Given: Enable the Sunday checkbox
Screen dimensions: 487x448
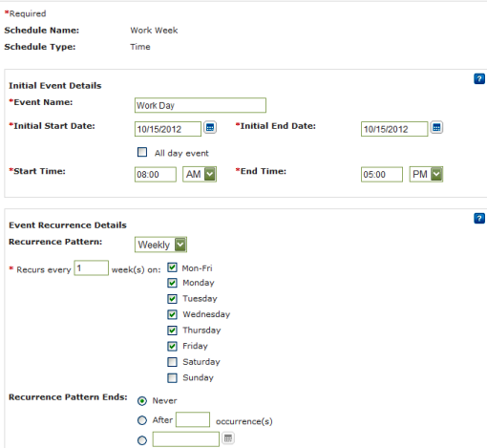Looking at the screenshot, I should click(x=172, y=378).
